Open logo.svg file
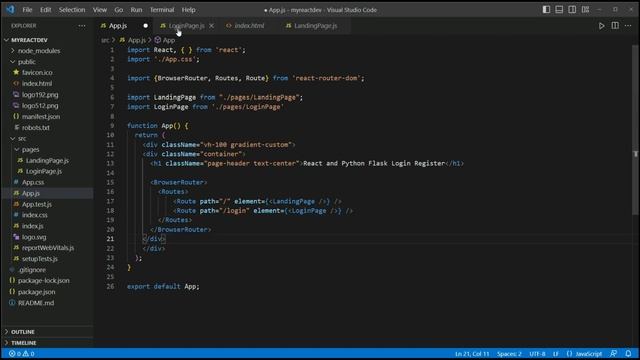This screenshot has width=640, height=360. tap(34, 237)
